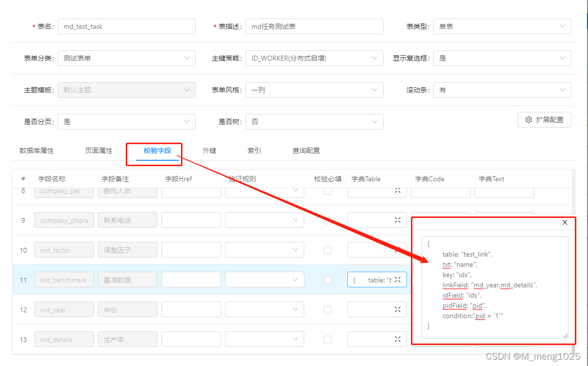The width and height of the screenshot is (588, 366).
Task: Click the gear icon on 扩展配置 button
Action: click(x=529, y=120)
